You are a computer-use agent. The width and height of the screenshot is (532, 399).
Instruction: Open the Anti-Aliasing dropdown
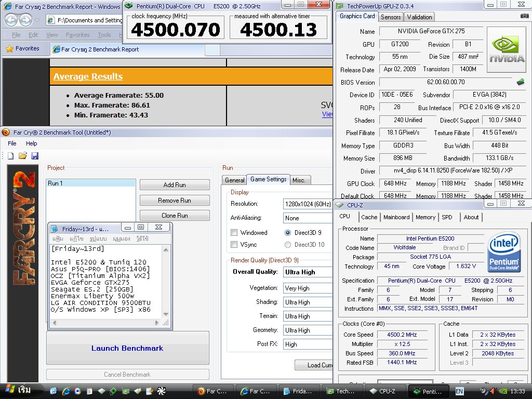coord(308,218)
